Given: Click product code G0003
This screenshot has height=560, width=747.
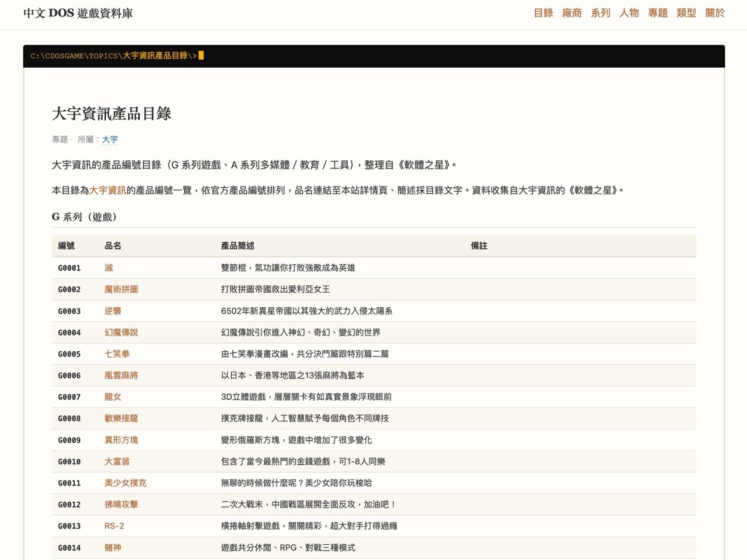Looking at the screenshot, I should coord(69,311).
